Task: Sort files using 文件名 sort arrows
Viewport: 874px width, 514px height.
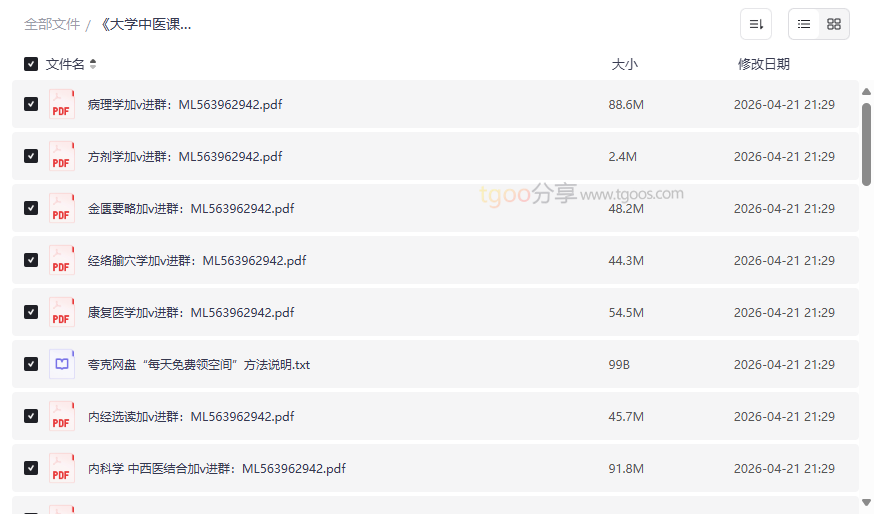Action: [93, 64]
